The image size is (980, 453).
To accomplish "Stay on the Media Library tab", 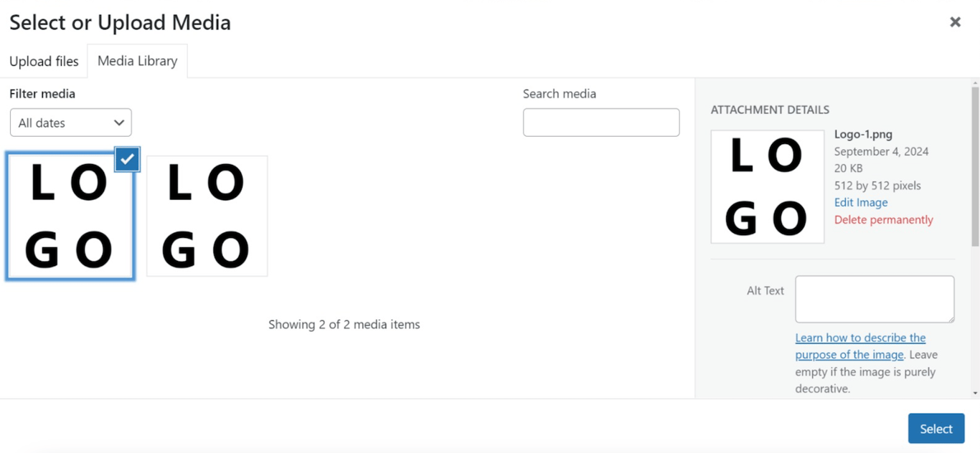I will 137,61.
